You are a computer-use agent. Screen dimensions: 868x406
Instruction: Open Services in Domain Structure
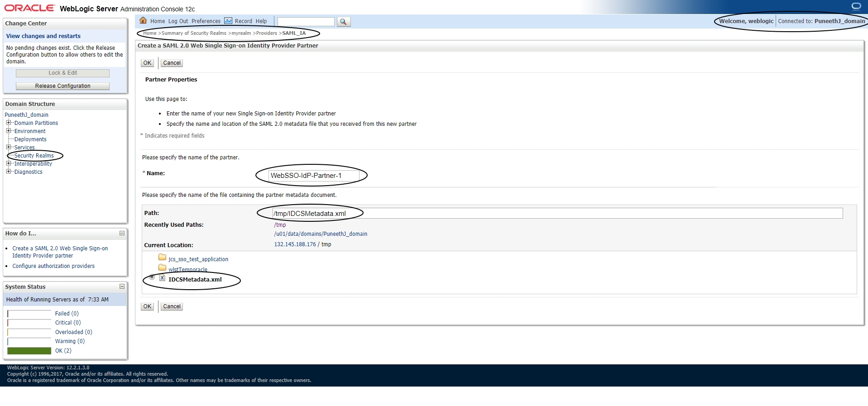(x=24, y=148)
